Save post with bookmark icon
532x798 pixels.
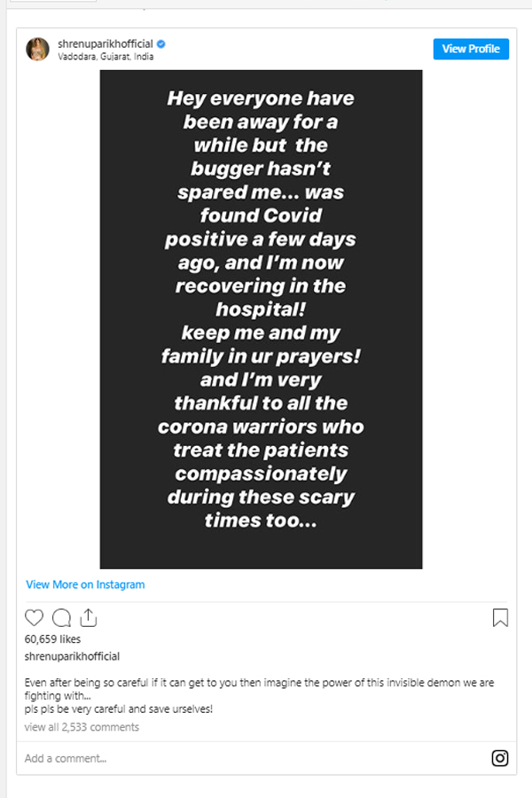(500, 617)
